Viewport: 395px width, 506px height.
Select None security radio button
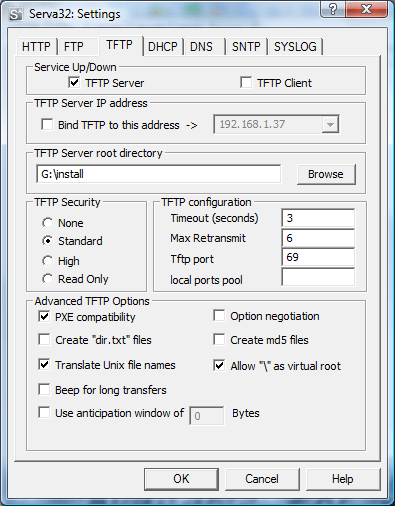point(48,223)
